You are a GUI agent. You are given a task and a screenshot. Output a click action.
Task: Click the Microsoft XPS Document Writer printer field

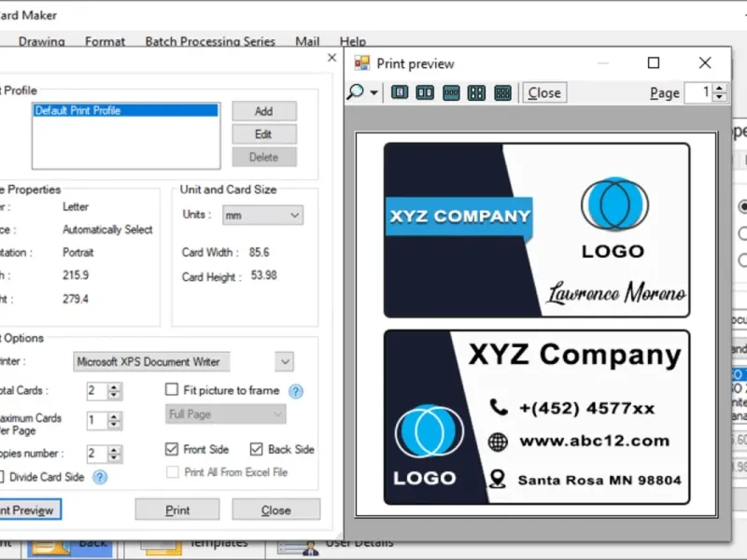click(x=151, y=361)
